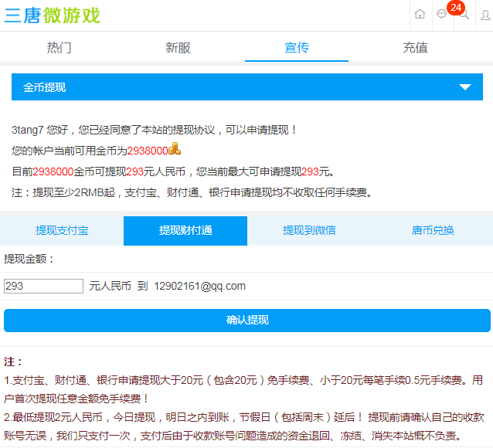Click note 2 about 最低提现2元人民币
The height and width of the screenshot is (448, 493).
tap(243, 426)
